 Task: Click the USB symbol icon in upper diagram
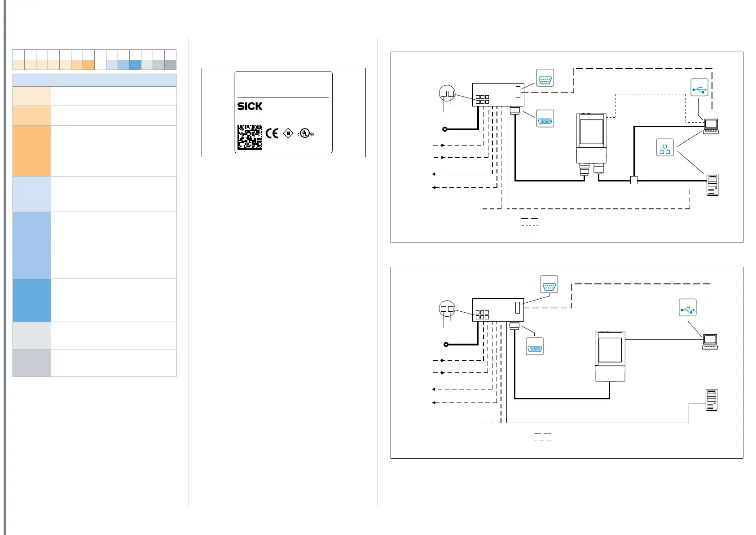[x=699, y=87]
